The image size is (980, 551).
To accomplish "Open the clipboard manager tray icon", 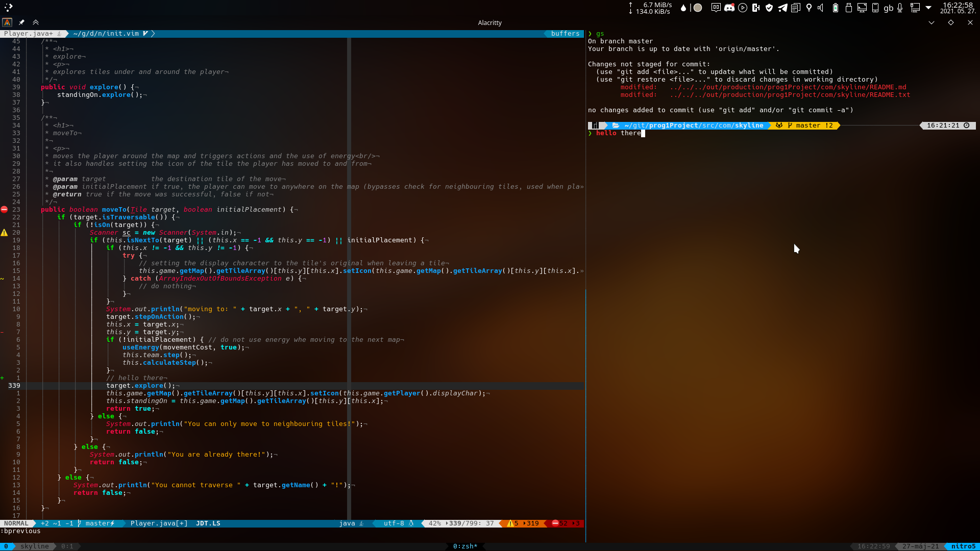I will [x=796, y=8].
